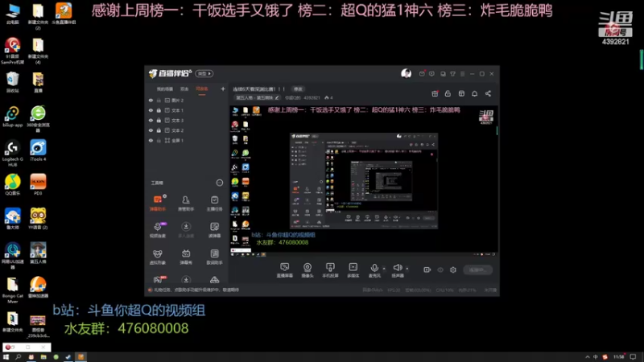The width and height of the screenshot is (644, 362).
Task: Toggle the eye preview icon in bottom bar
Action: click(440, 269)
